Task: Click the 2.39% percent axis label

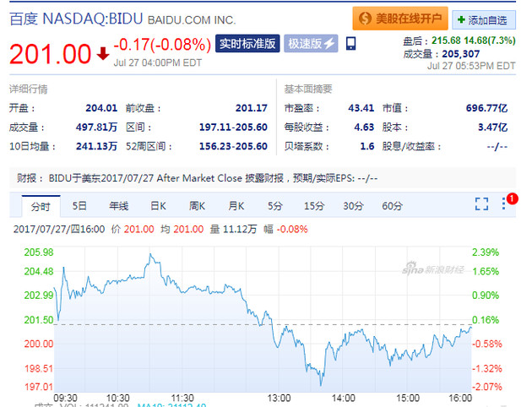Action: [x=486, y=252]
